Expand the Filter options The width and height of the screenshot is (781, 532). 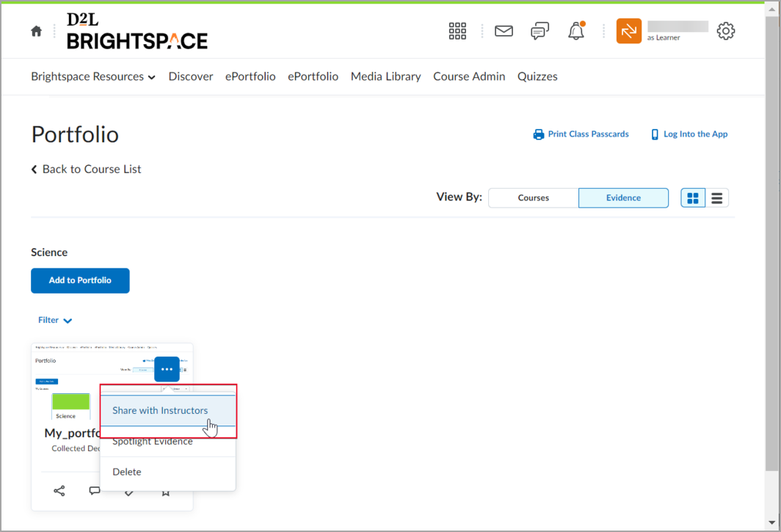pyautogui.click(x=54, y=320)
